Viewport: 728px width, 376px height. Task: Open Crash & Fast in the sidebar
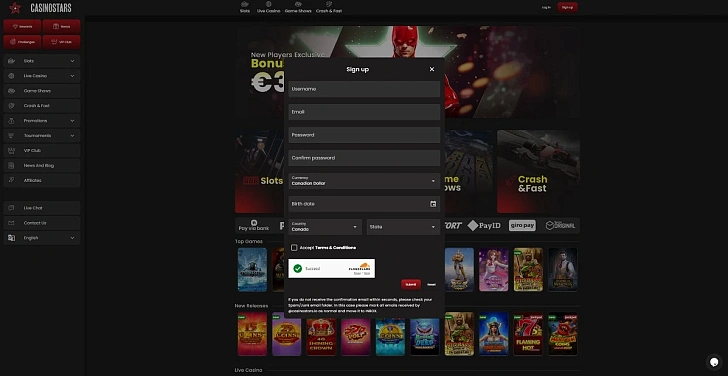tap(42, 106)
